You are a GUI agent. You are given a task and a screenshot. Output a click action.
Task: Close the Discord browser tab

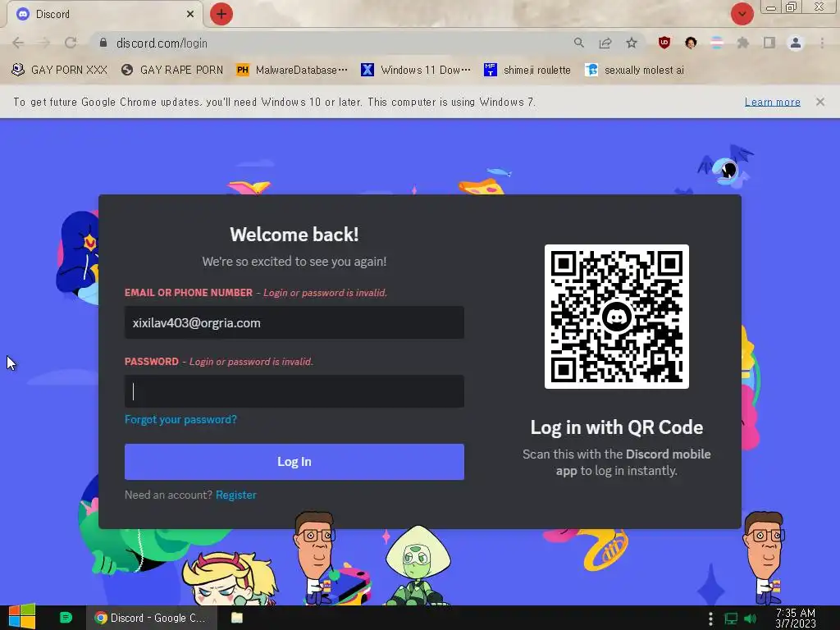tap(190, 14)
